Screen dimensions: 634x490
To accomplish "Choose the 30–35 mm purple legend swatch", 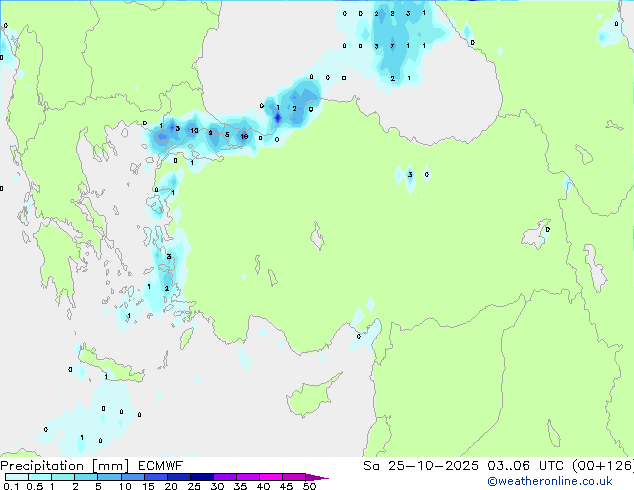I will click(x=225, y=477).
